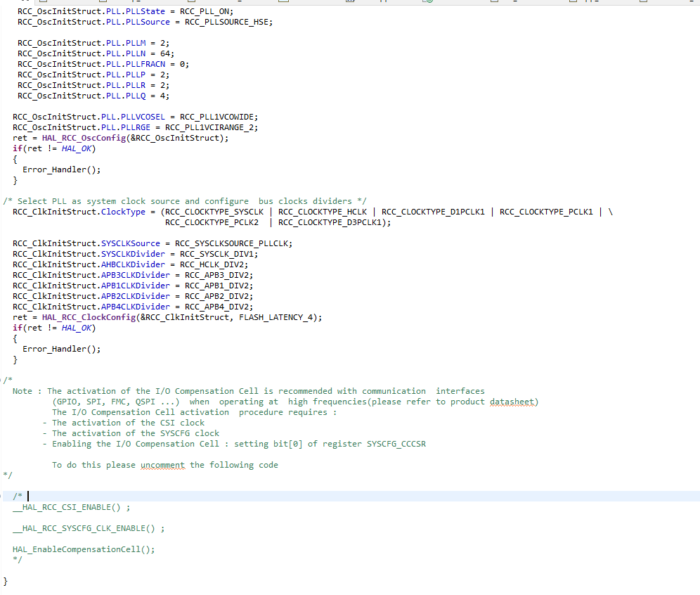This screenshot has height=595, width=700.
Task: Click the SYSCFG_CCCSR register name in comment
Action: pos(396,444)
